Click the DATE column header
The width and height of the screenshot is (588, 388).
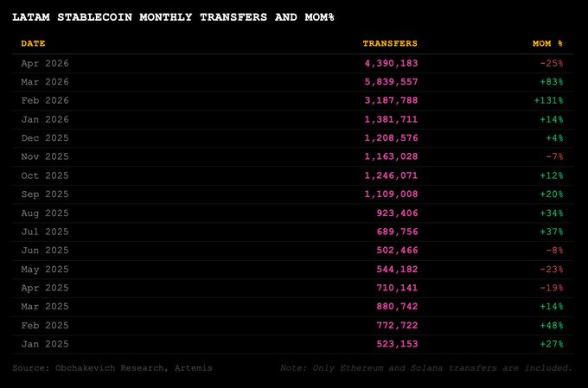pyautogui.click(x=33, y=43)
